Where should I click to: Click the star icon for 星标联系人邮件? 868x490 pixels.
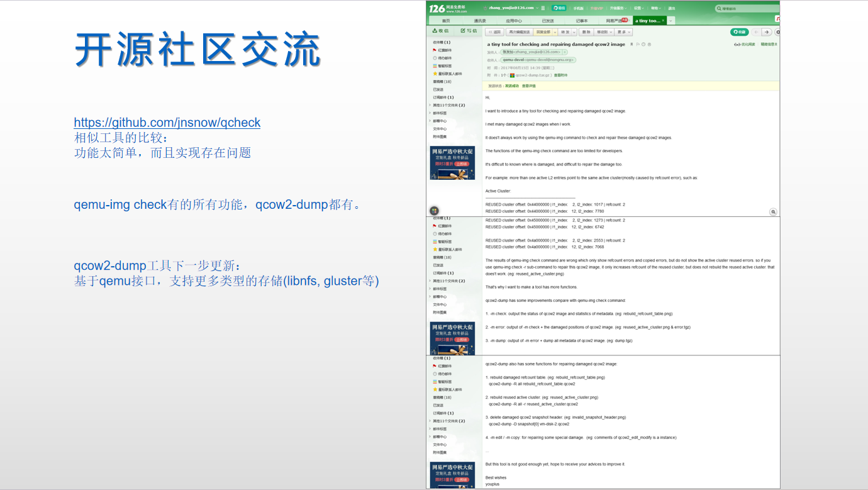tap(435, 73)
